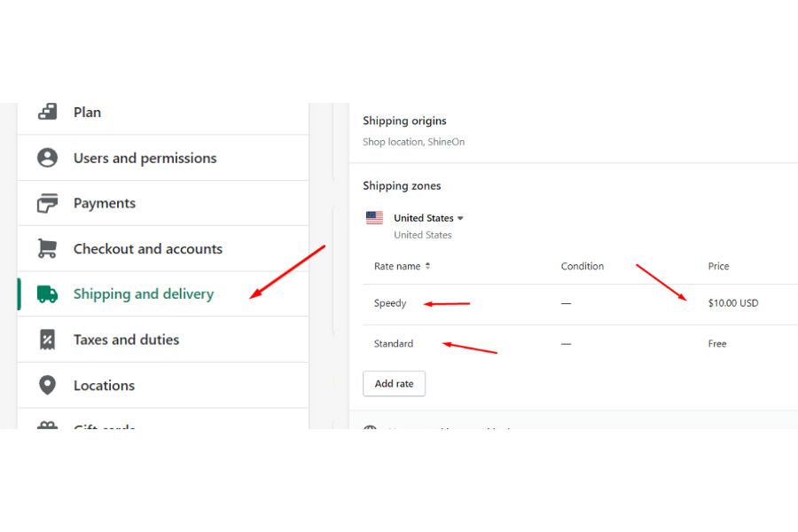Click the $10.00 USD price value

[733, 303]
